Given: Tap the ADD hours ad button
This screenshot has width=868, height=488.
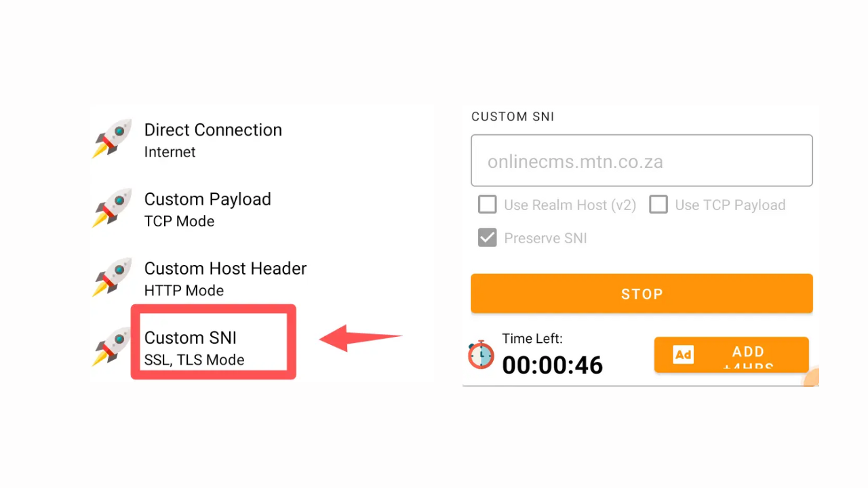Looking at the screenshot, I should coord(731,354).
